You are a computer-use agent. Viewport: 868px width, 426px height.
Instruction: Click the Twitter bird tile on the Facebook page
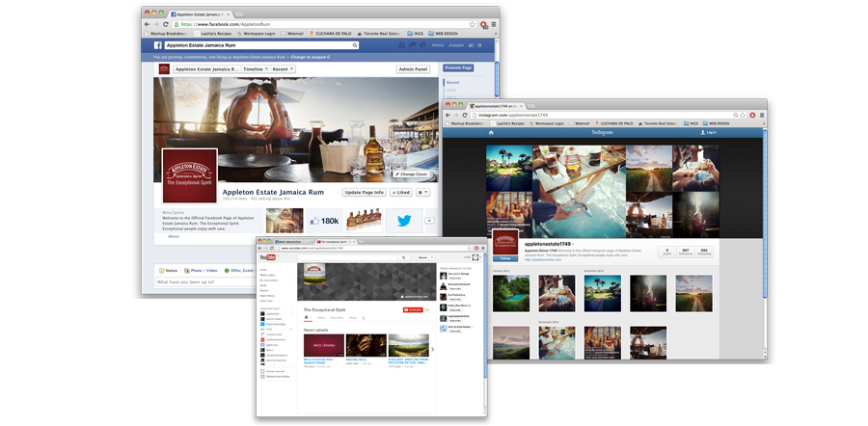[x=404, y=221]
